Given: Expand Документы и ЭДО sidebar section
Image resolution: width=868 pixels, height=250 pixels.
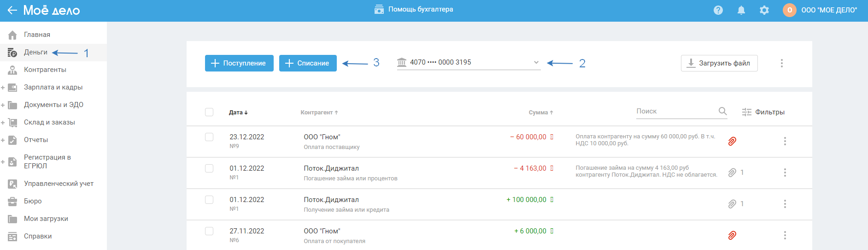Looking at the screenshot, I should pos(3,105).
